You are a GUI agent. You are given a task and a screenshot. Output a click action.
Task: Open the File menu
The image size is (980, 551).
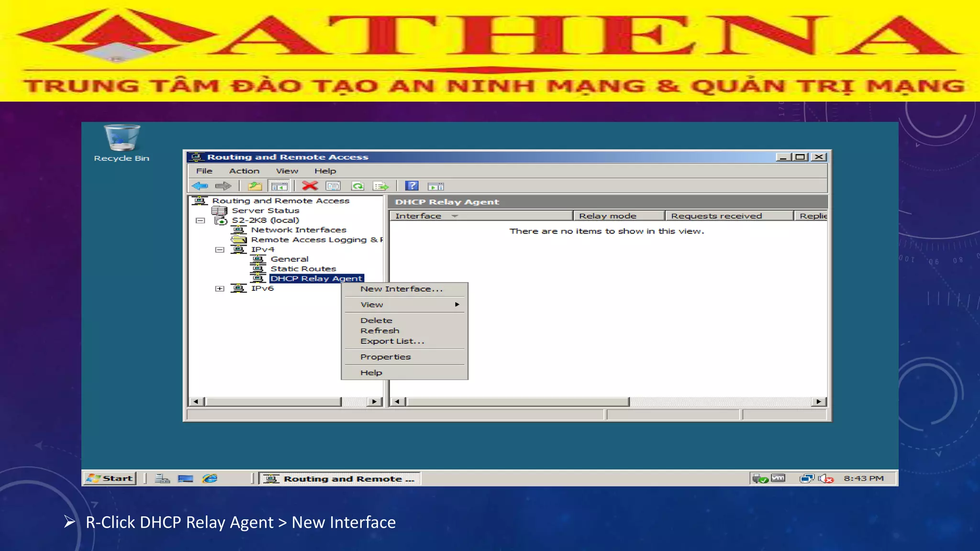(x=204, y=171)
